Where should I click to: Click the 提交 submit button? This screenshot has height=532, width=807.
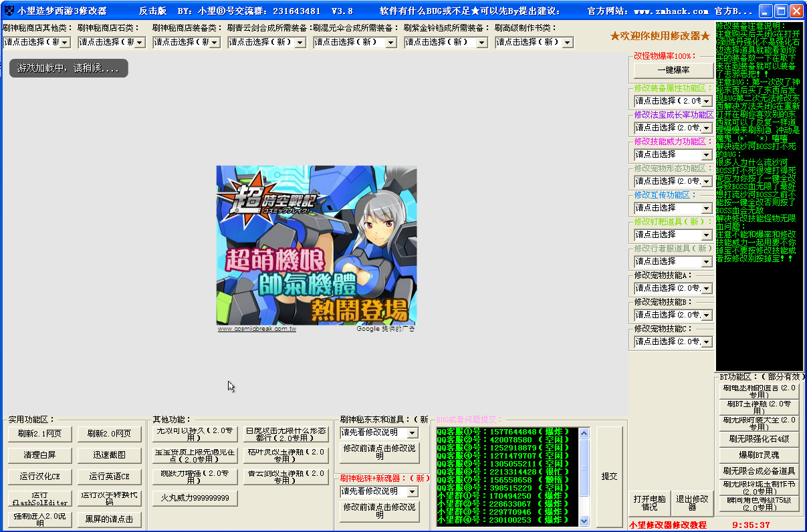[x=609, y=477]
